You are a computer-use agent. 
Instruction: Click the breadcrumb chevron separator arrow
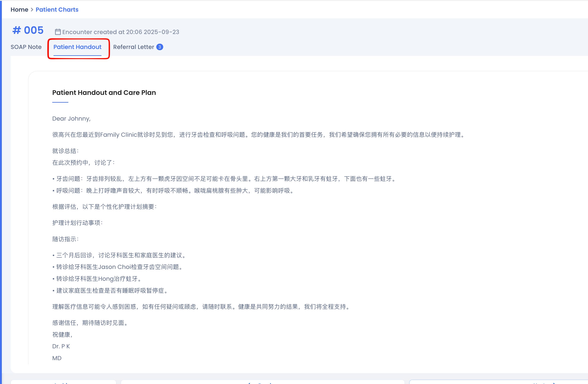coord(32,10)
